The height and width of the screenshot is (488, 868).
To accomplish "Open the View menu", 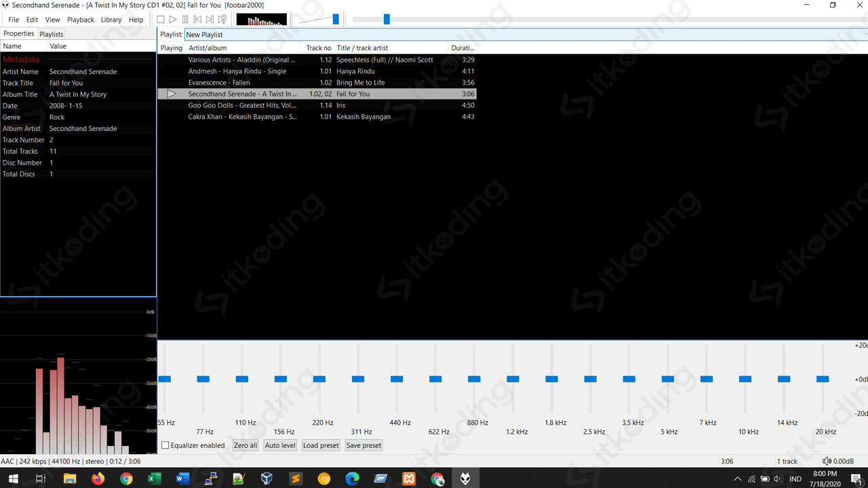I will pyautogui.click(x=52, y=20).
